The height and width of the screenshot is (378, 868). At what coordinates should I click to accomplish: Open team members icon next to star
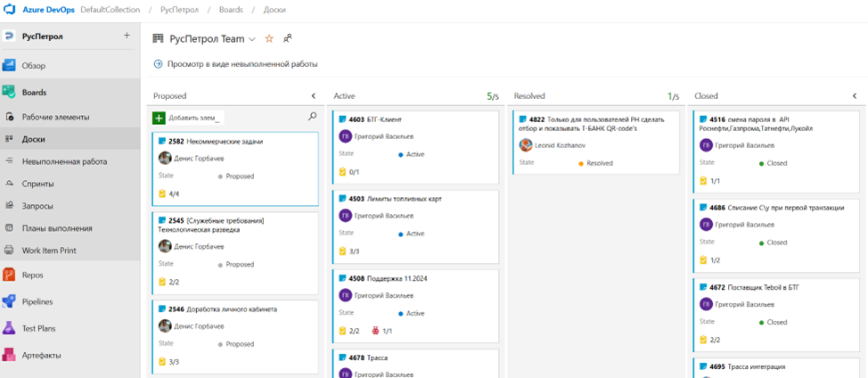pyautogui.click(x=288, y=39)
